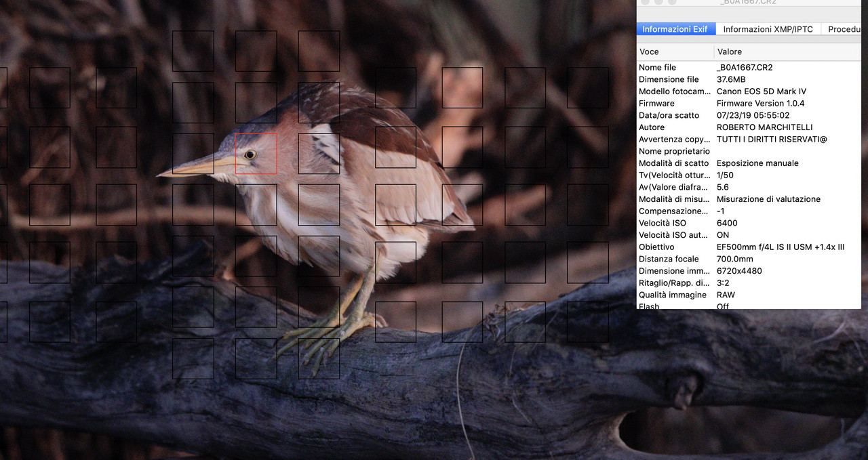This screenshot has height=460, width=868.
Task: Select the Firmware Version 1.0.4 value
Action: [761, 103]
